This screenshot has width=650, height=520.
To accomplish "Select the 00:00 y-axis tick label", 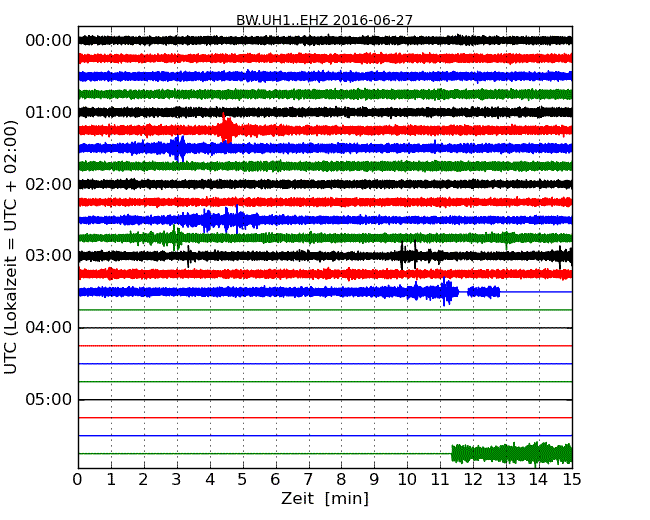I will tap(48, 40).
